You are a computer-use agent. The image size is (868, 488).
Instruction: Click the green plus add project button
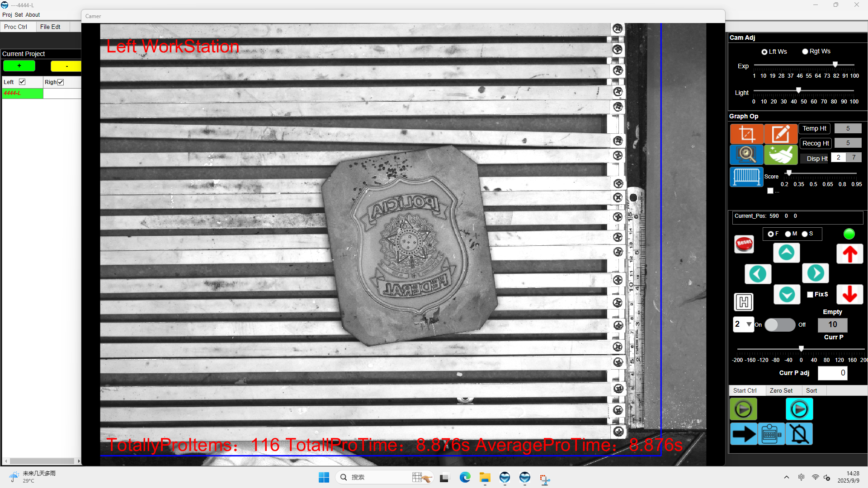click(x=19, y=66)
